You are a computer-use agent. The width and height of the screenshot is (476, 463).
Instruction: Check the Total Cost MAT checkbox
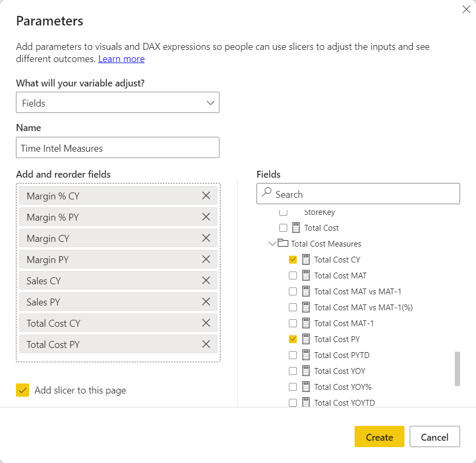tap(293, 275)
